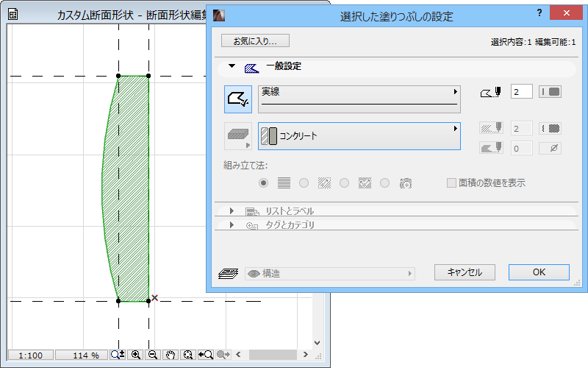The width and height of the screenshot is (588, 368).
Task: Select the pan hand tool icon
Action: tap(171, 355)
